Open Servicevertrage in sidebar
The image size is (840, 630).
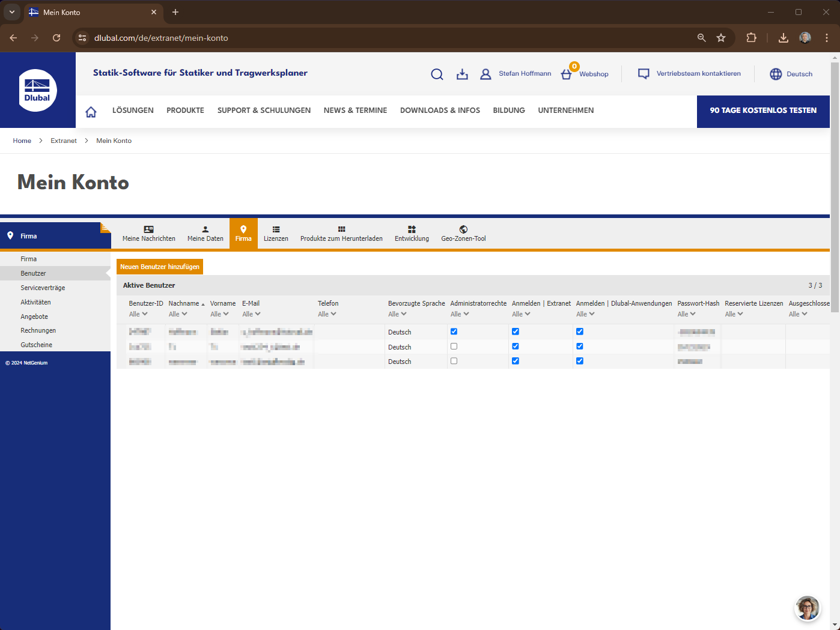click(43, 288)
